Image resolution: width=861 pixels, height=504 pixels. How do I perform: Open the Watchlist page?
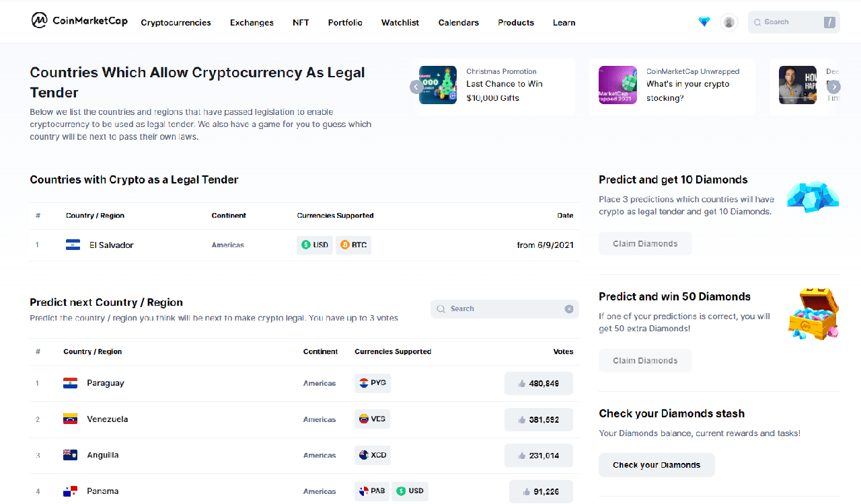[400, 23]
